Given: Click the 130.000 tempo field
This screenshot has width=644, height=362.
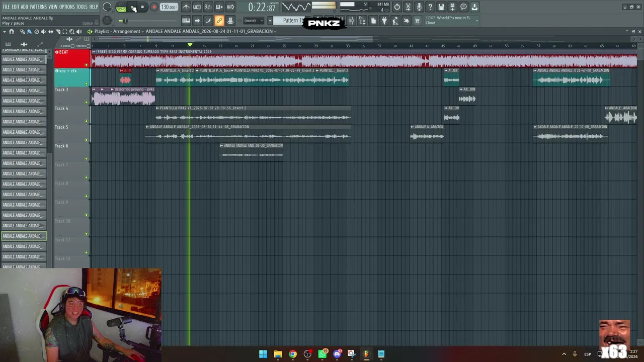Looking at the screenshot, I should [x=169, y=8].
